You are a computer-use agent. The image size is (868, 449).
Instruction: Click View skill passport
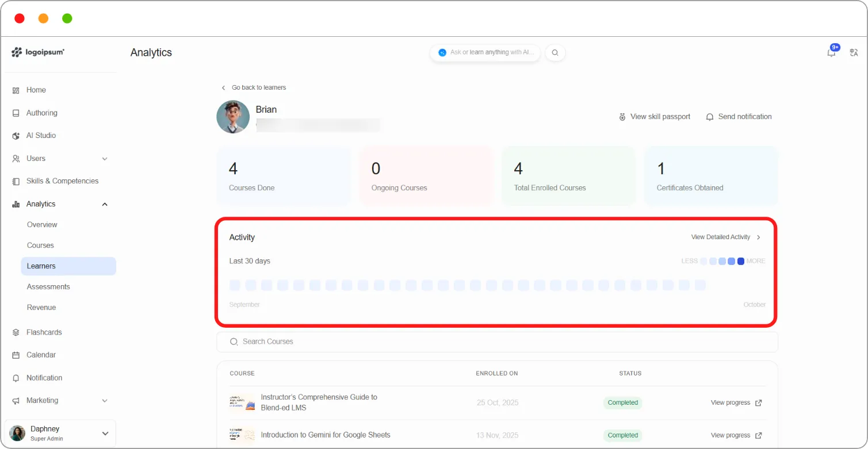[x=655, y=117]
